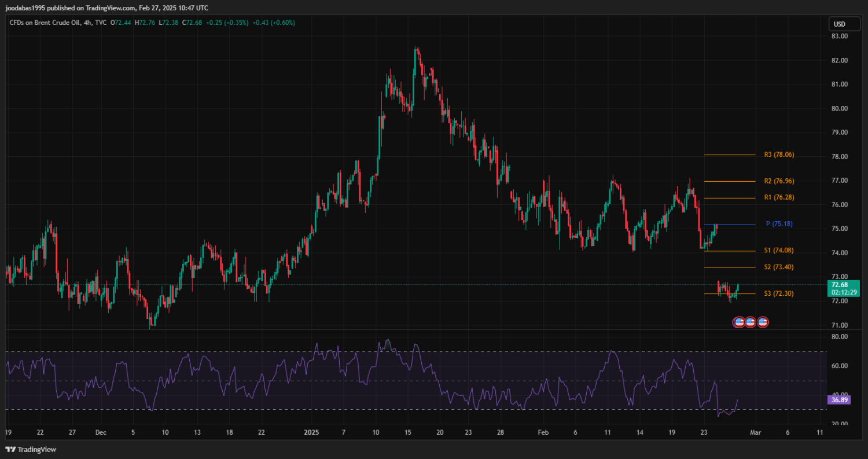
Task: Click the 75.00 price axis label
Action: [839, 229]
